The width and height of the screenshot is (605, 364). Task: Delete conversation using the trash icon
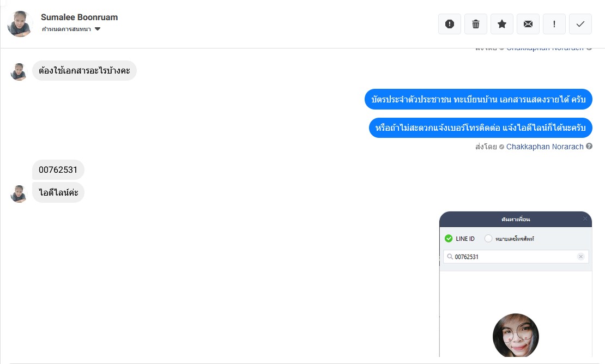point(476,24)
